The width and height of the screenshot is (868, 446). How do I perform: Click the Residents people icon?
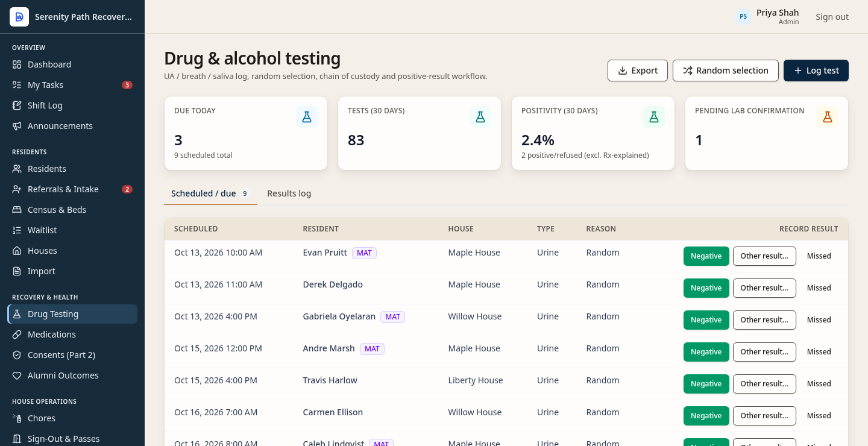point(17,169)
